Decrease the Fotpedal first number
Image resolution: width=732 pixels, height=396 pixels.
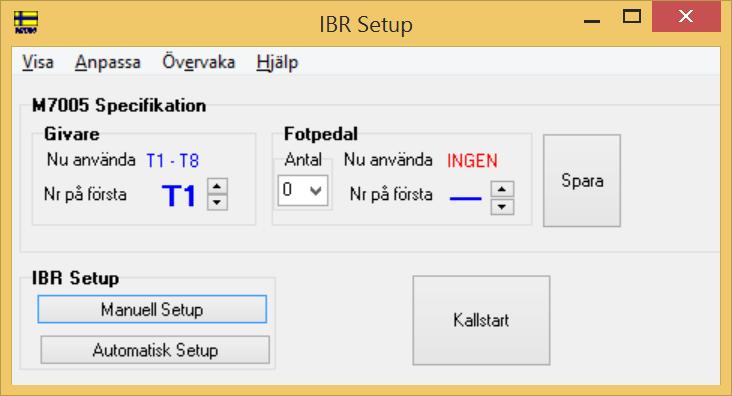502,206
